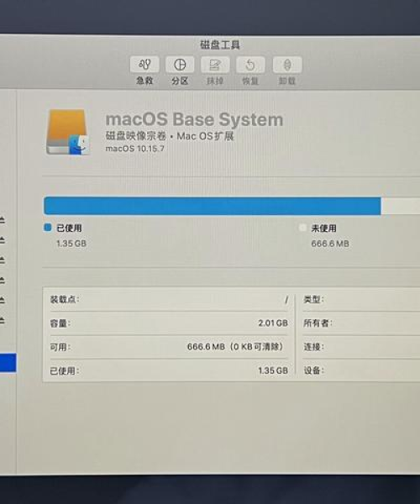Image resolution: width=420 pixels, height=504 pixels.
Task: Eject the bottommost ejectable sidebar volume
Action: click(2, 320)
